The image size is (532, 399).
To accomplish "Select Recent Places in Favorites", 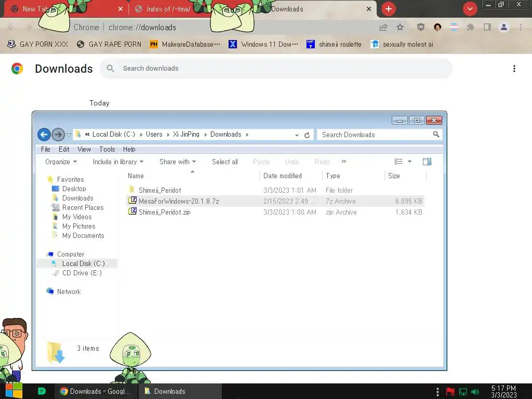I will (83, 207).
